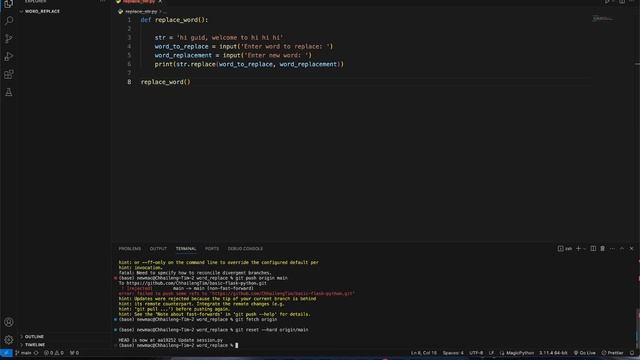Switch to the PORTS tab
This screenshot has height=360, width=640.
coord(212,249)
